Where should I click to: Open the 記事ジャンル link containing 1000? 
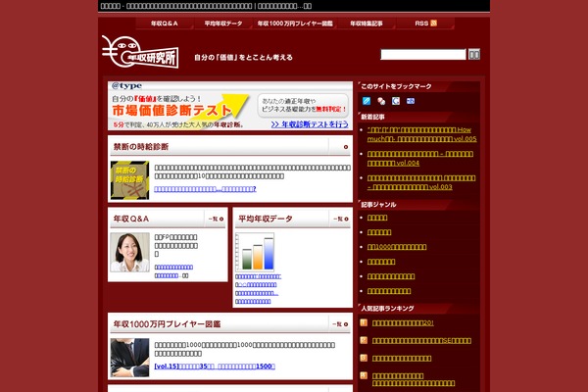397,247
